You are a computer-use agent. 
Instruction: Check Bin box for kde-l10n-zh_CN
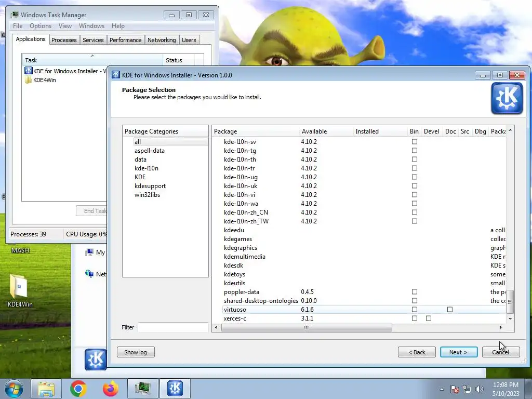click(x=414, y=212)
